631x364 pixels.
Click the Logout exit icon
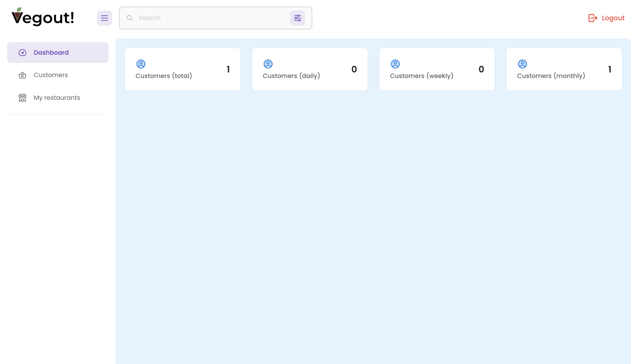[592, 18]
